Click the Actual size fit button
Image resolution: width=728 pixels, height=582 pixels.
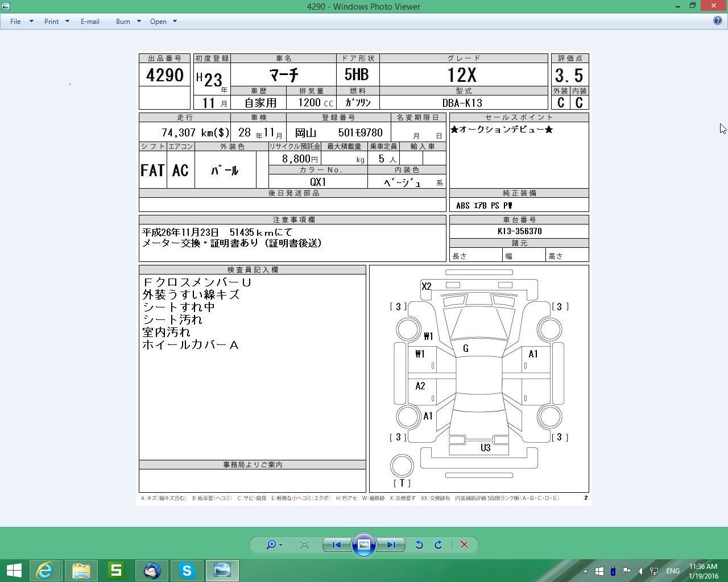(304, 544)
